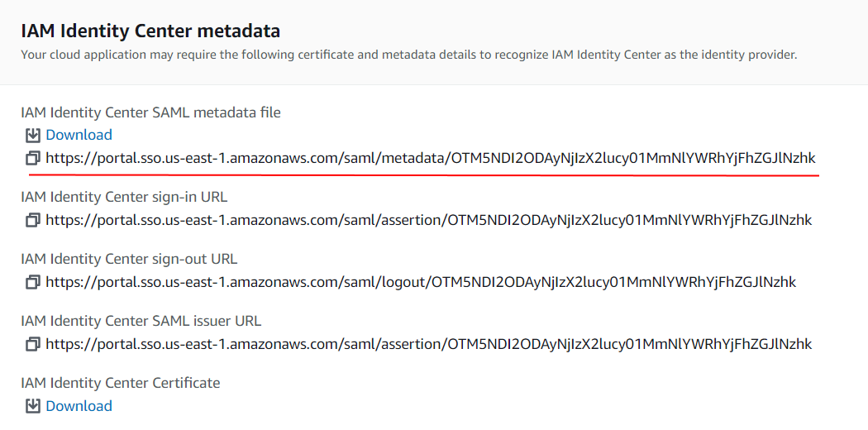The image size is (868, 430).
Task: Copy the SAML metadata URL via copy icon
Action: point(33,158)
